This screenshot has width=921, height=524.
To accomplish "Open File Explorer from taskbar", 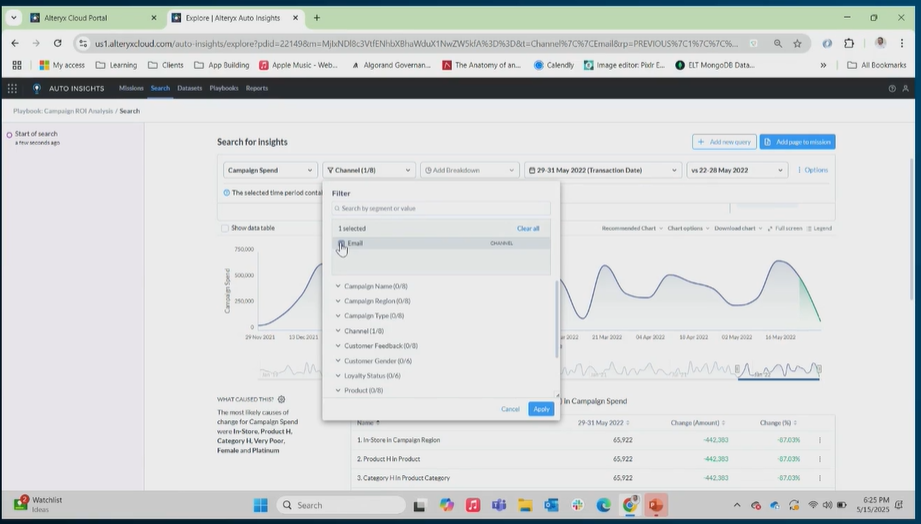I will click(525, 505).
